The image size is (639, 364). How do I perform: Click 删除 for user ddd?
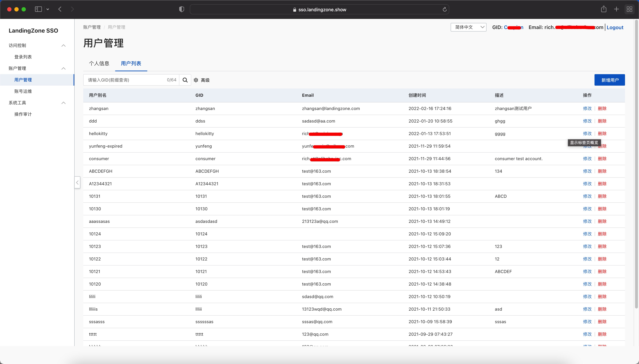click(602, 121)
